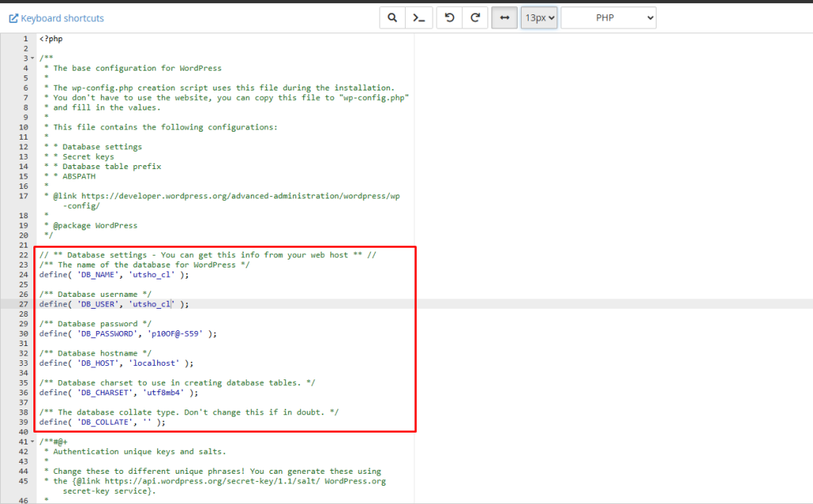This screenshot has height=504, width=813.
Task: Click the 'Database username' comment
Action: tap(95, 294)
